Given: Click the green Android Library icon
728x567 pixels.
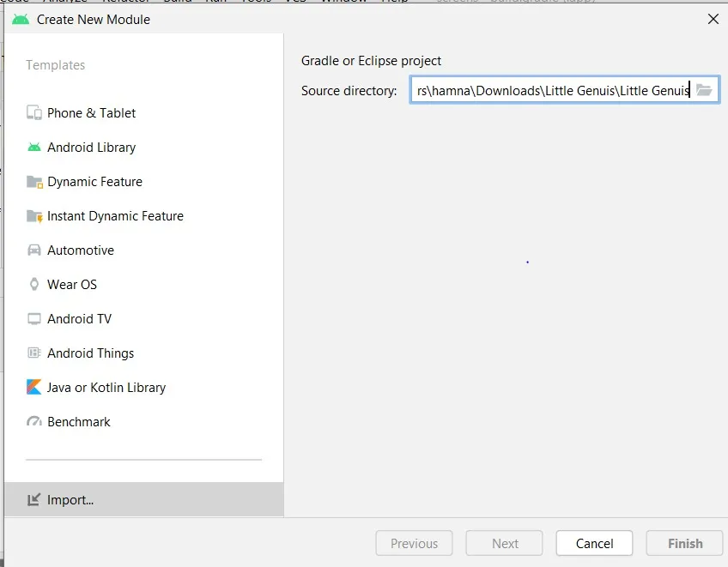Looking at the screenshot, I should [34, 148].
